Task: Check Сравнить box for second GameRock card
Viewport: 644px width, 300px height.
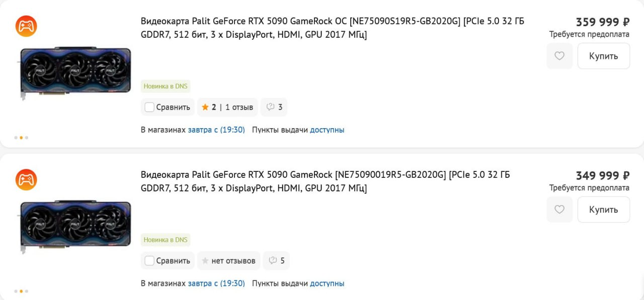Action: (x=149, y=261)
